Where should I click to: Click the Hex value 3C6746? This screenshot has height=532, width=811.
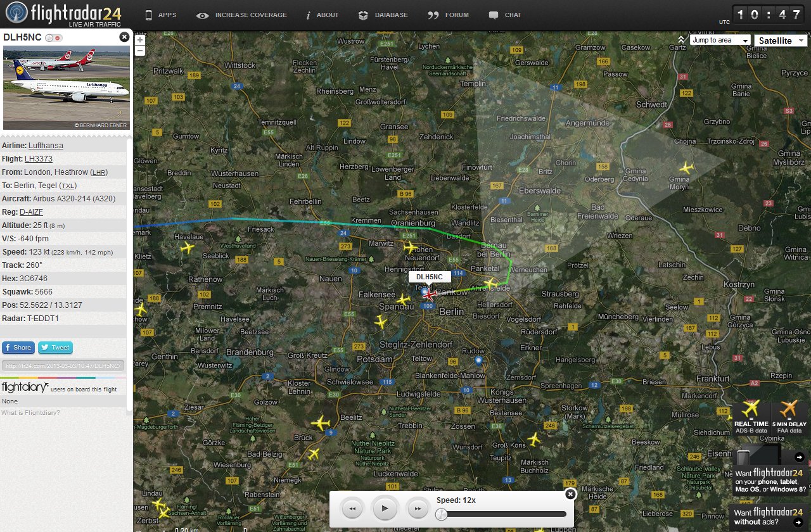(x=33, y=279)
